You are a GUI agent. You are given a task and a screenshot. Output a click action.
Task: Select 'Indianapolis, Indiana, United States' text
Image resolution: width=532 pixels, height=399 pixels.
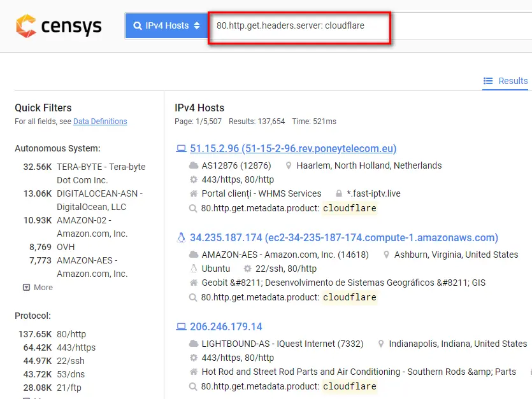pos(457,344)
